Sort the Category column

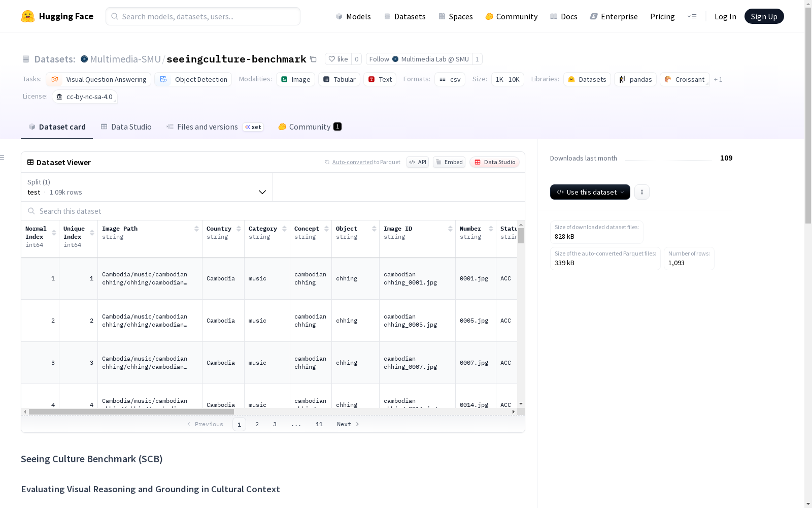coord(284,229)
